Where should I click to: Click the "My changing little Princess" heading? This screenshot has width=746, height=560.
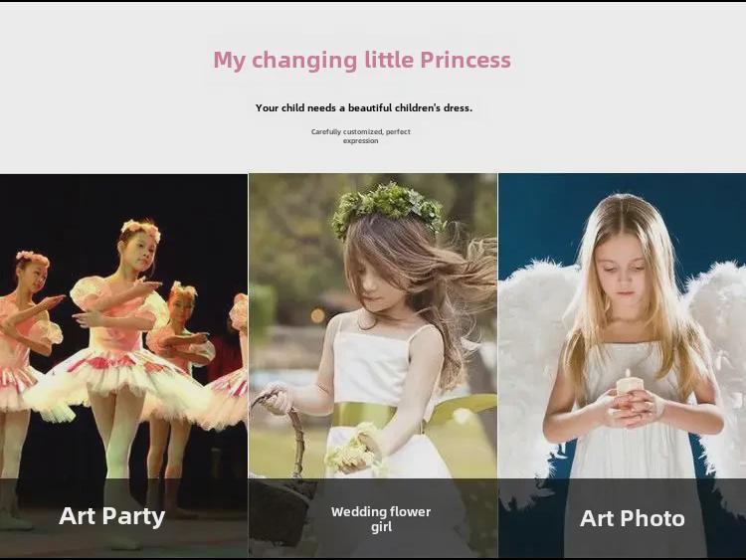[362, 60]
